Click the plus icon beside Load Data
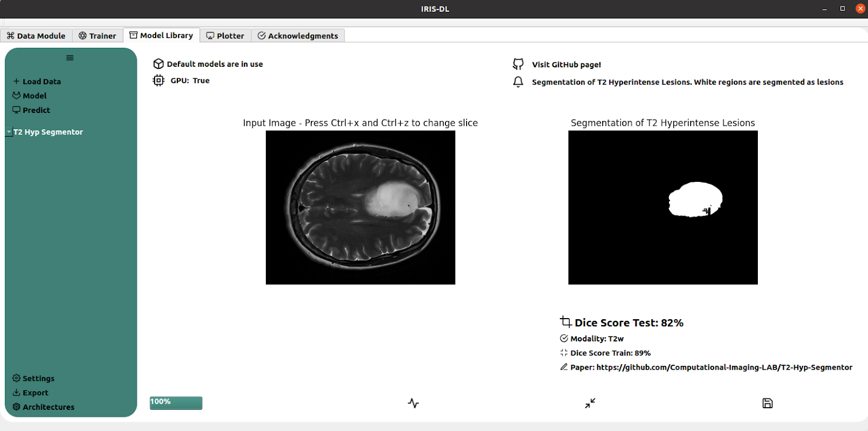Image resolution: width=868 pixels, height=431 pixels. coord(16,81)
